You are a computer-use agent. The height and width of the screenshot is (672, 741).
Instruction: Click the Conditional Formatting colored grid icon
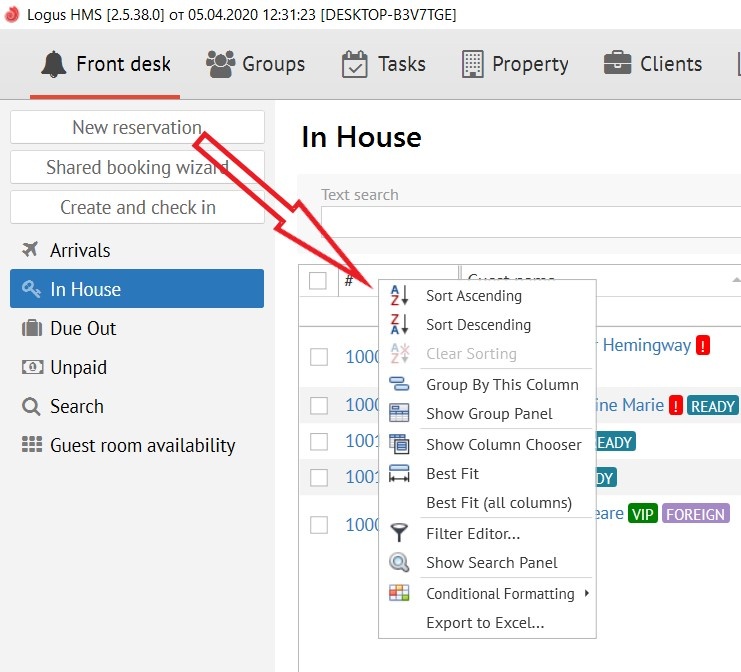pyautogui.click(x=399, y=593)
